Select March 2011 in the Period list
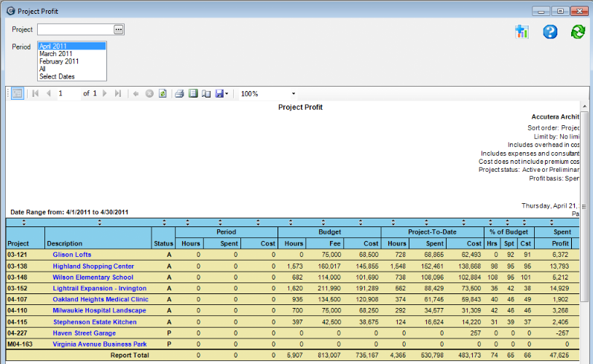The width and height of the screenshot is (593, 364). pos(56,54)
